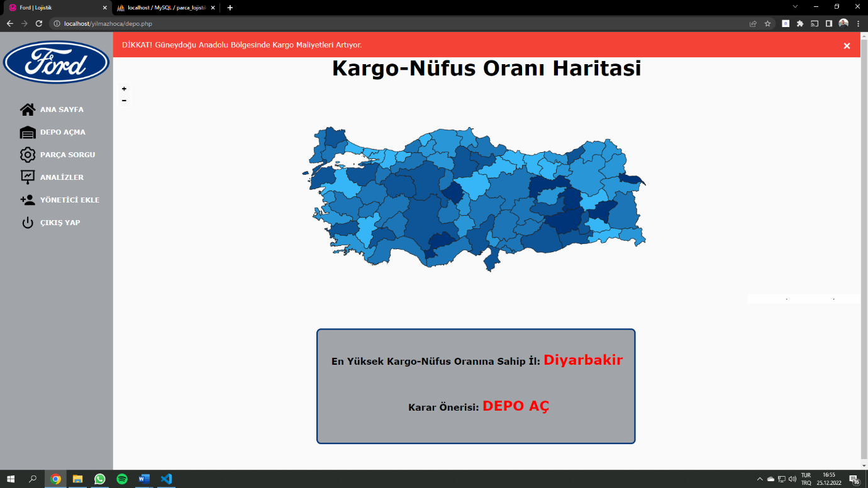Click the Ford logo in sidebar
This screenshot has height=488, width=868.
(x=57, y=63)
